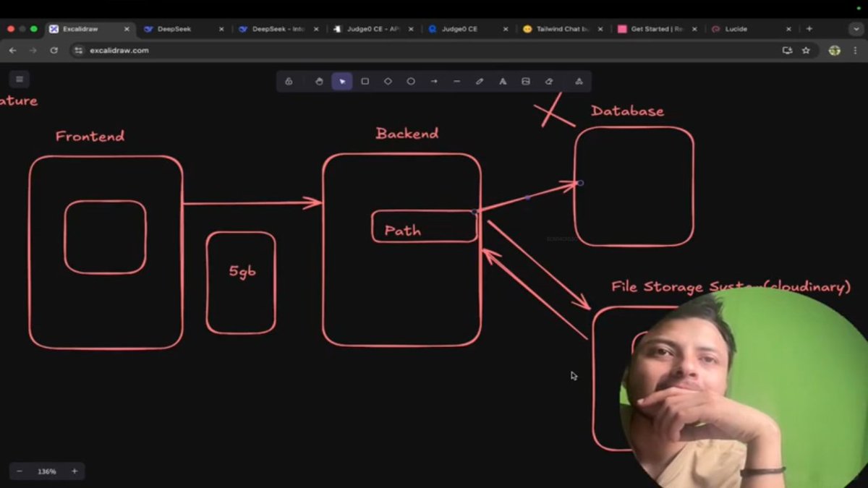Select the Frontend text label
The height and width of the screenshot is (488, 868).
90,136
